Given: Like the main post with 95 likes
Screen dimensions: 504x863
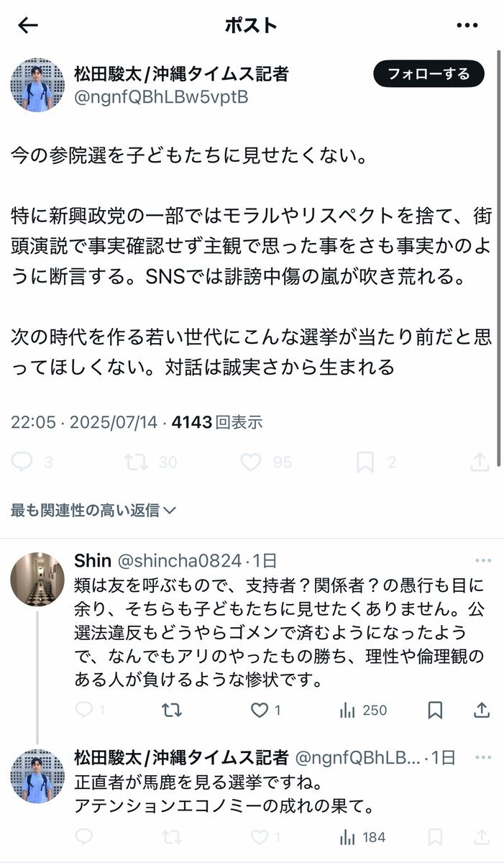Looking at the screenshot, I should (251, 462).
